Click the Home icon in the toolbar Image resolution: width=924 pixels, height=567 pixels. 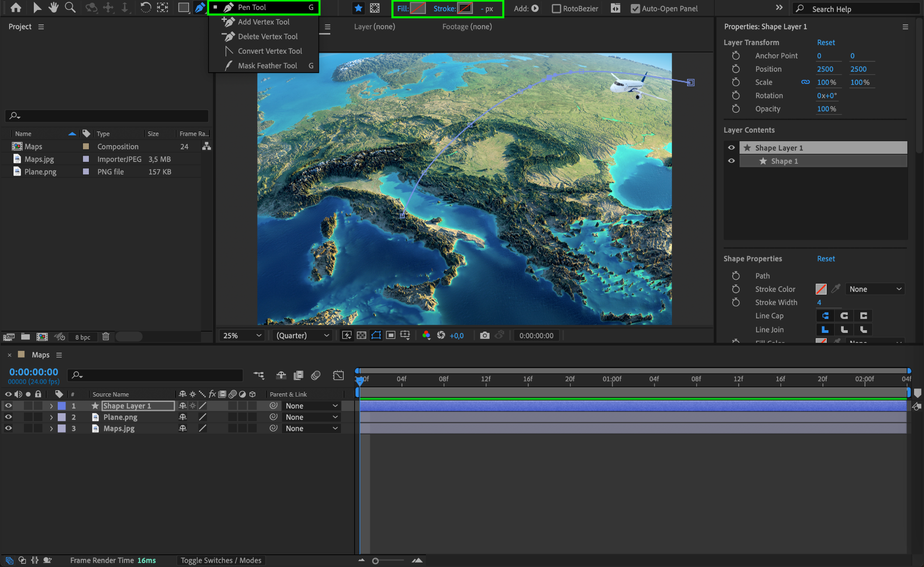coord(16,7)
